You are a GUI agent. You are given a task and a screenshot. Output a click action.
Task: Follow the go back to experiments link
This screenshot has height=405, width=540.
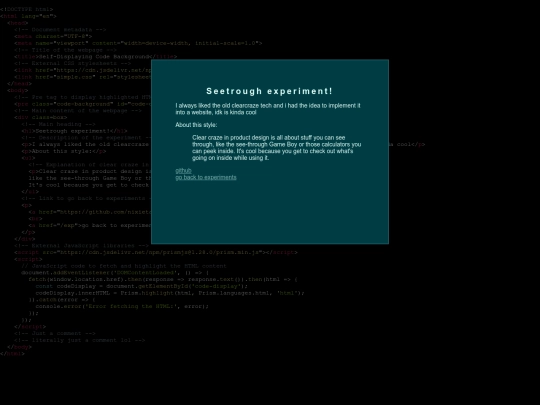206,177
